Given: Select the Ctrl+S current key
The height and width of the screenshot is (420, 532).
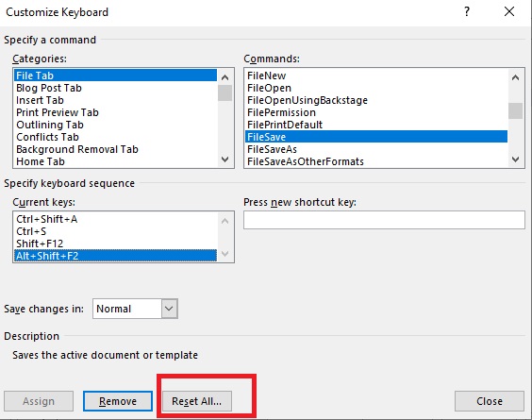Looking at the screenshot, I should [31, 231].
